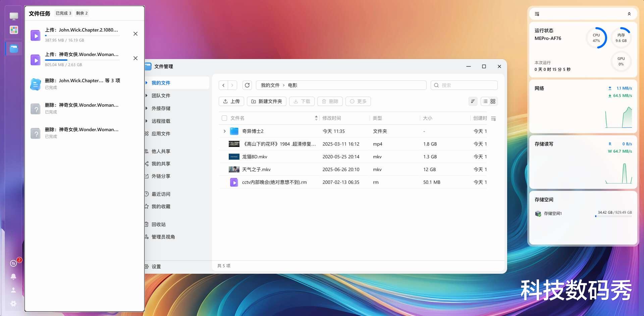644x316 pixels.
Task: Select the 剩余 2 tab in file tasks
Action: (x=82, y=13)
